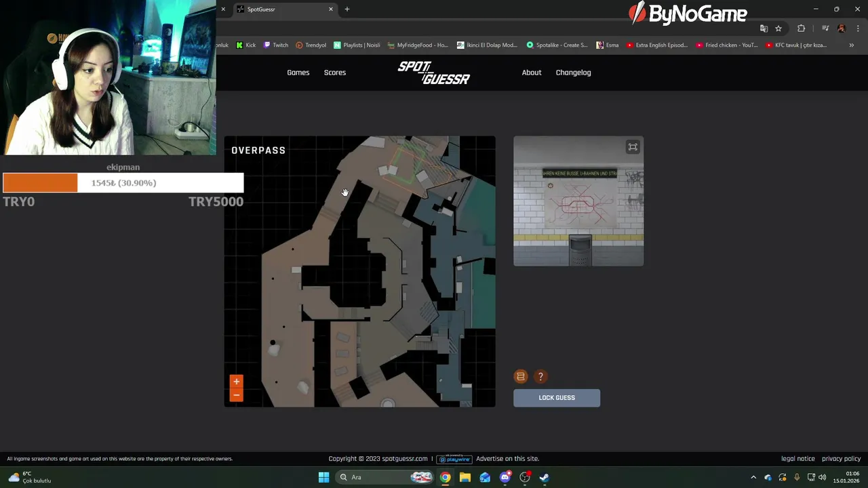The image size is (868, 488).
Task: Open the Mail app in taskbar
Action: tap(485, 477)
